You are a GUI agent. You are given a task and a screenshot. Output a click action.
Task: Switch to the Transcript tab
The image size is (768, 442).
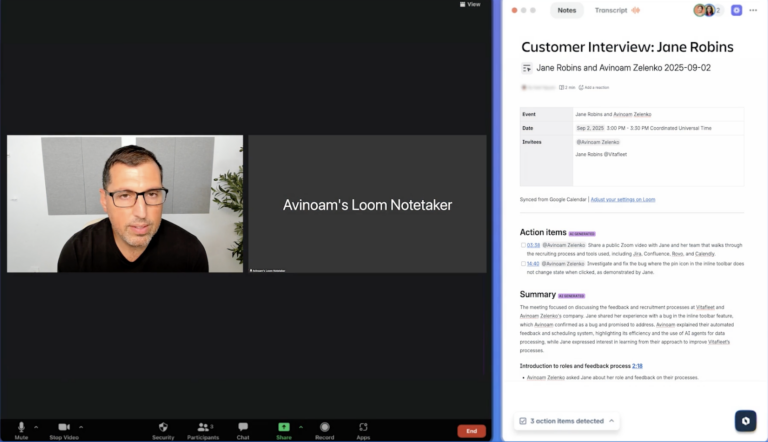point(611,10)
